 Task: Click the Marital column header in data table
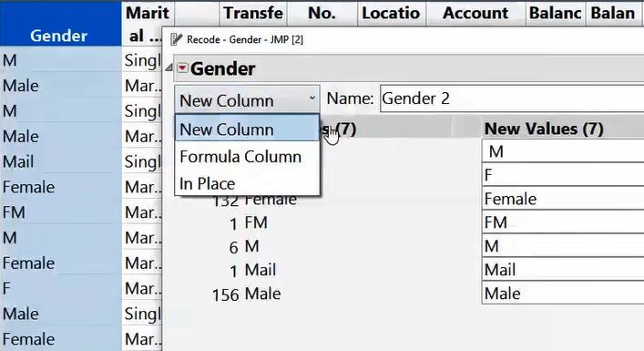147,24
